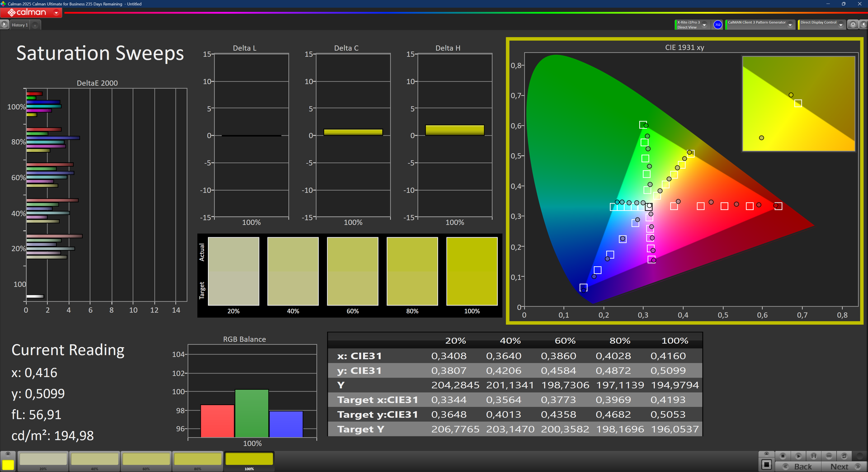The width and height of the screenshot is (868, 472).
Task: Click the red bar in RGB Balance
Action: [217, 421]
